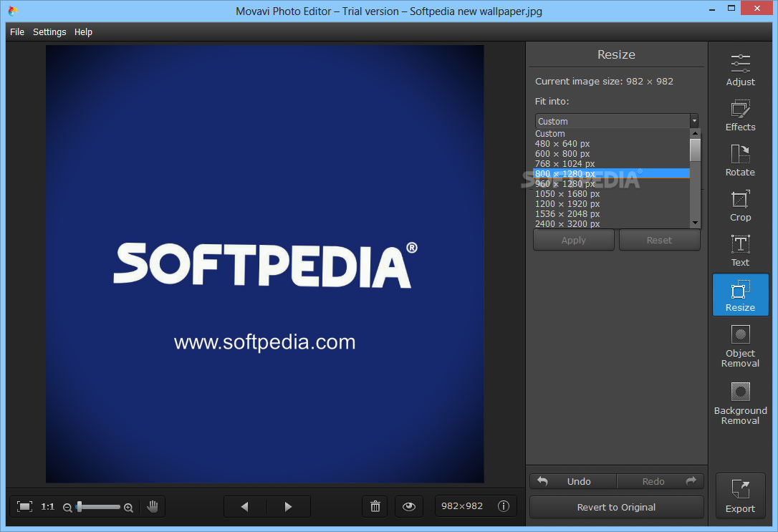Click Revert to Original
778x532 pixels.
click(x=616, y=507)
